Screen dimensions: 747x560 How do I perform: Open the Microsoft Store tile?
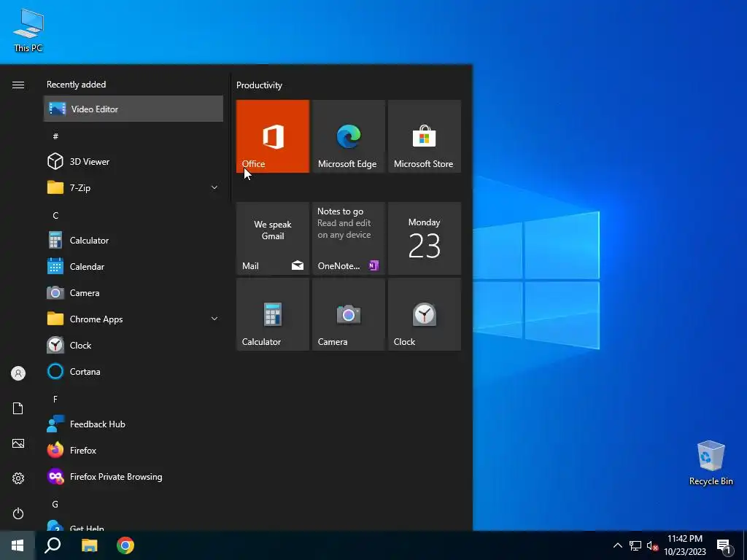pyautogui.click(x=425, y=136)
